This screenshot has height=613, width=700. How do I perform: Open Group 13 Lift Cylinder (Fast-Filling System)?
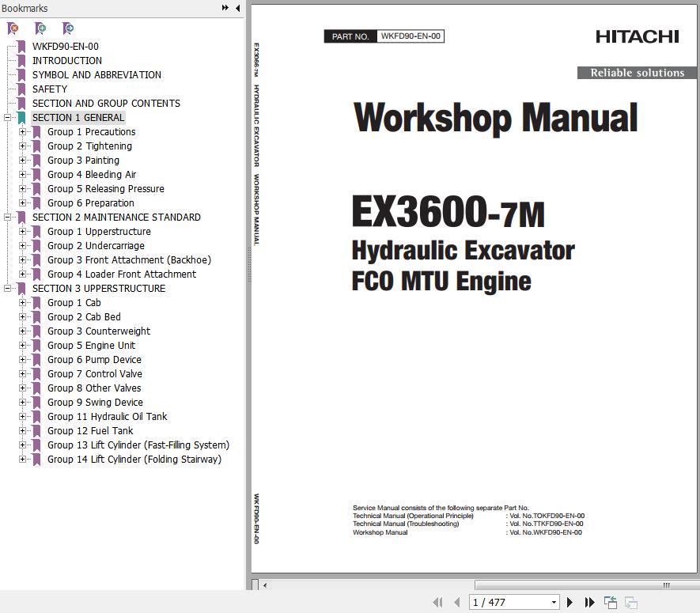coord(138,445)
